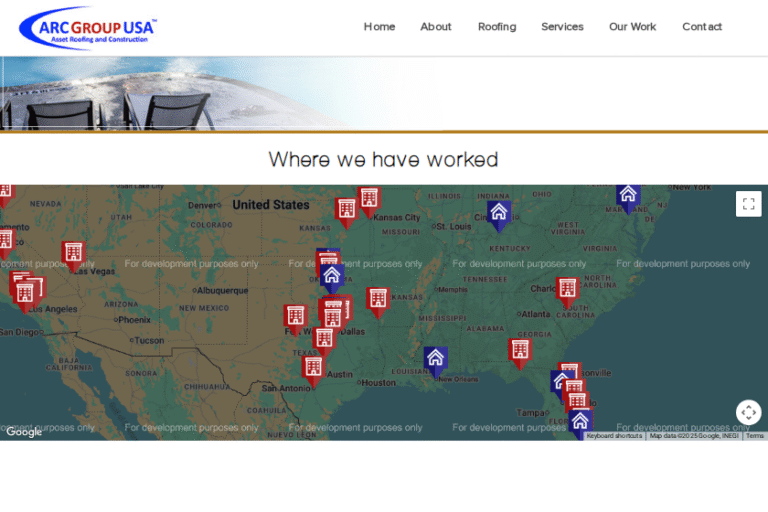Image resolution: width=768 pixels, height=512 pixels.
Task: Select the red building marker in Arkansas
Action: click(377, 299)
